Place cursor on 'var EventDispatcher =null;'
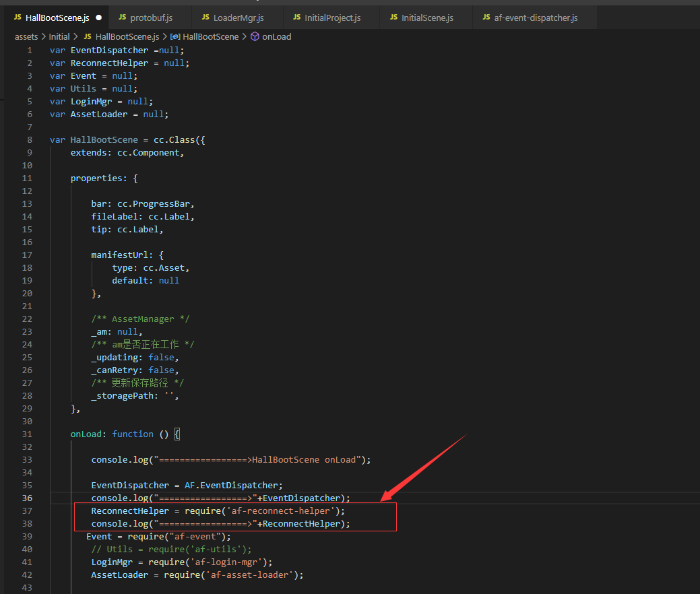Screen dimensions: 700x594 [x=117, y=51]
